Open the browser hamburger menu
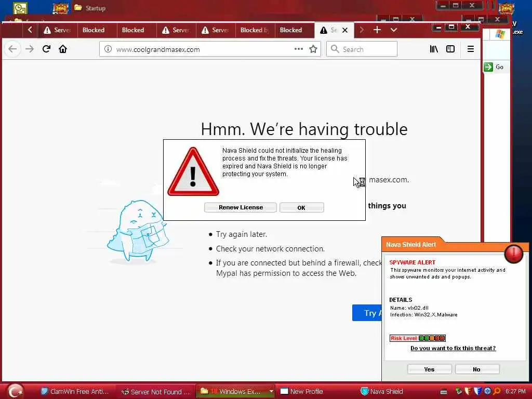Screen dimensions: 532x399 tap(471, 49)
